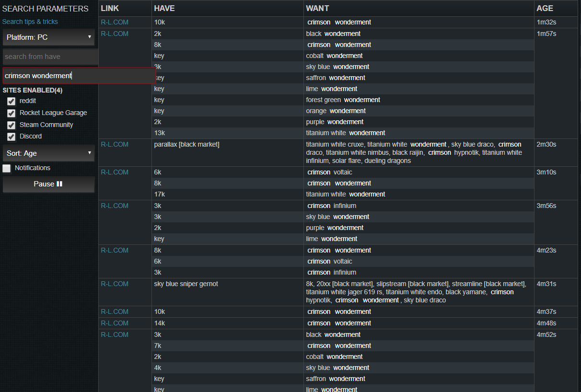The image size is (581, 392).
Task: Click the "search from have" input field
Action: (x=50, y=57)
